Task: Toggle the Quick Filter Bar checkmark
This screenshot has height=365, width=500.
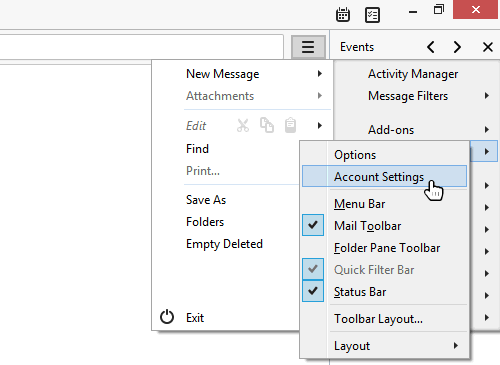Action: [313, 269]
